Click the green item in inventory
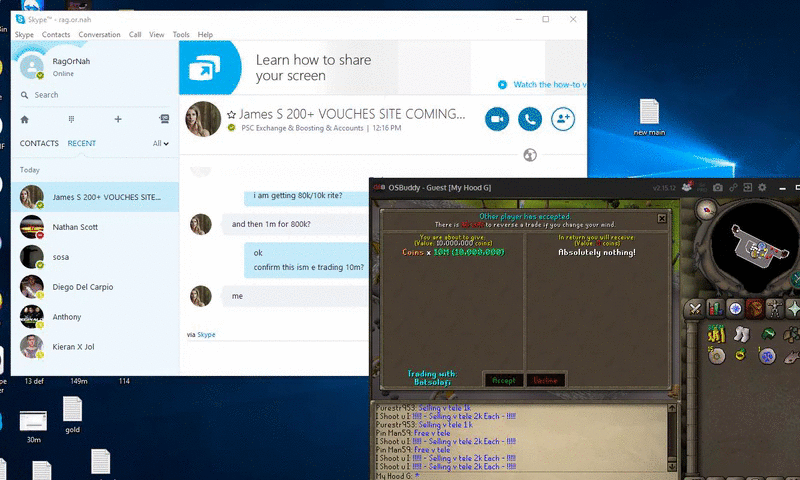This screenshot has height=480, width=800. (x=768, y=334)
